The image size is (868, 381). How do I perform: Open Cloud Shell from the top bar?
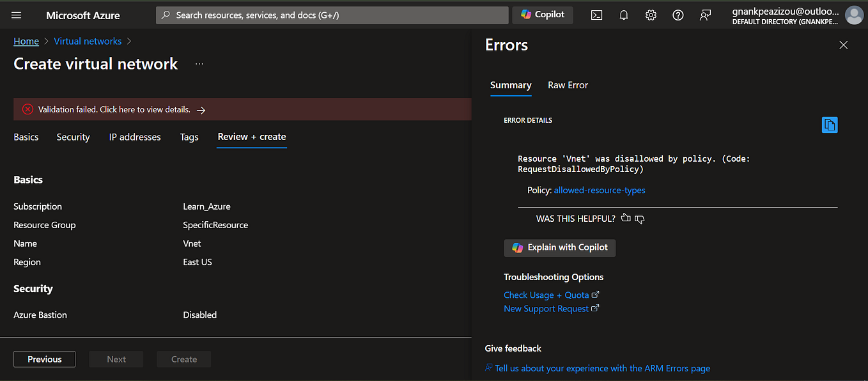[596, 15]
